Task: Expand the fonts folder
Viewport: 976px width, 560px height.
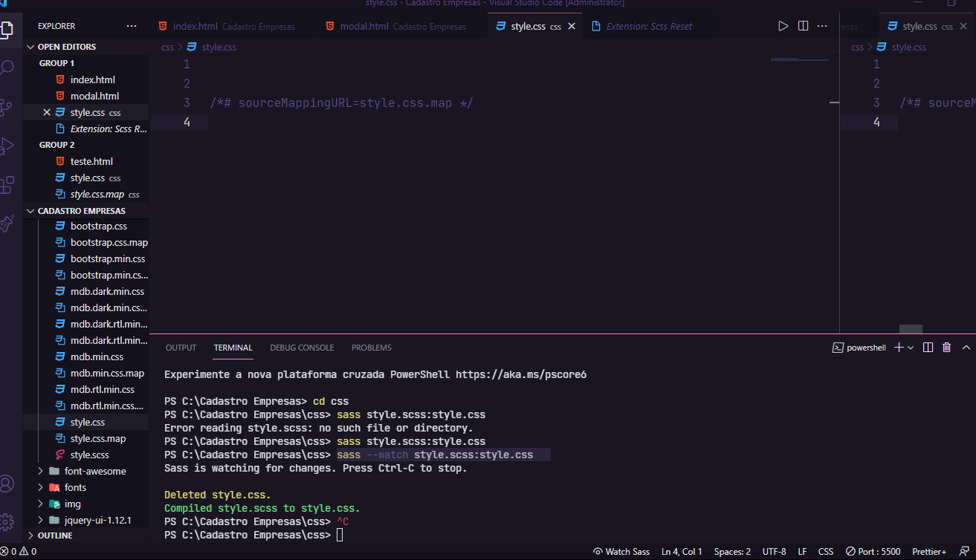Action: click(85, 487)
